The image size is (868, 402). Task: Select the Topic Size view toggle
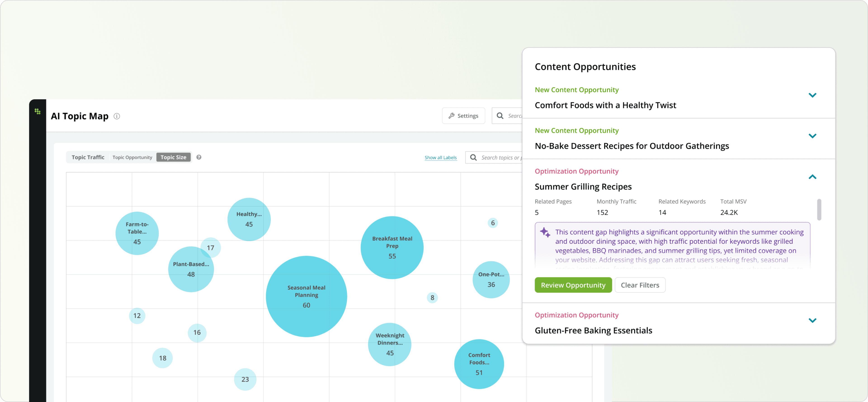pyautogui.click(x=173, y=157)
